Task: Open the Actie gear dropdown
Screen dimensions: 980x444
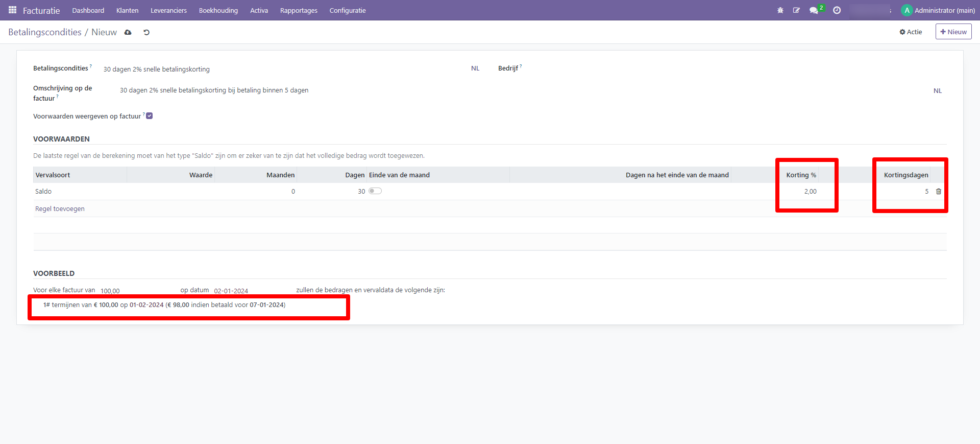Action: (x=911, y=32)
